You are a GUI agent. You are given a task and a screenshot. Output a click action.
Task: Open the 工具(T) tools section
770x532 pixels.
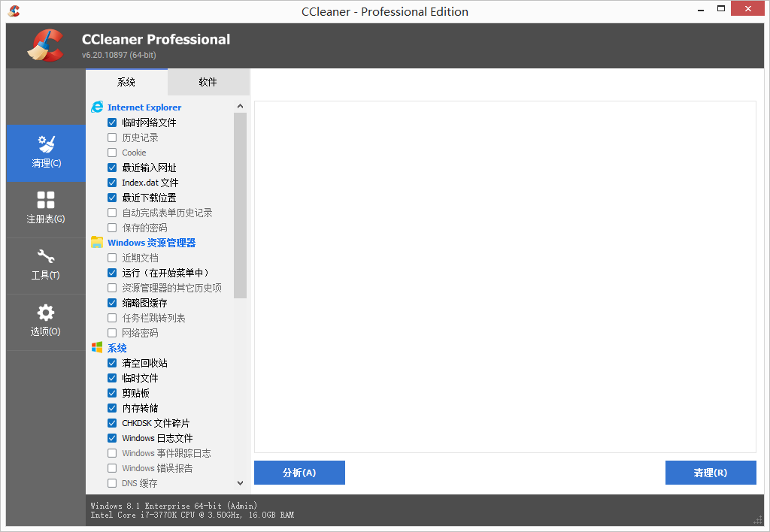pyautogui.click(x=46, y=266)
